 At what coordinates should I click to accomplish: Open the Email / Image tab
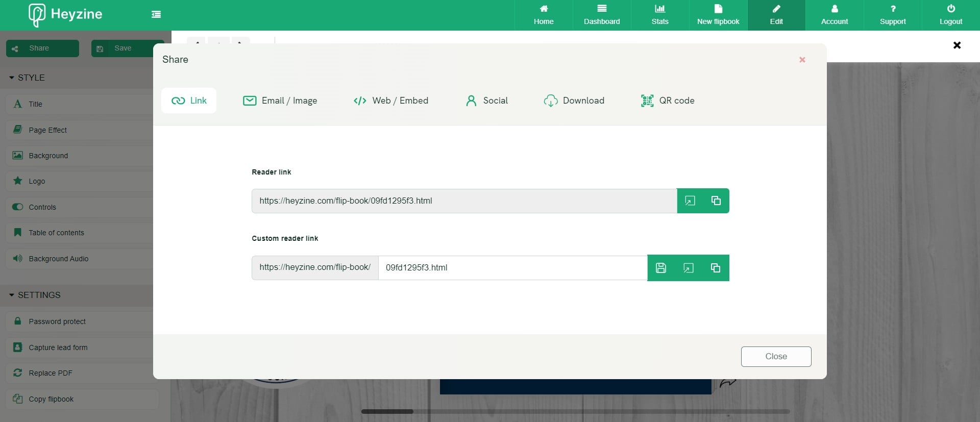click(x=280, y=101)
